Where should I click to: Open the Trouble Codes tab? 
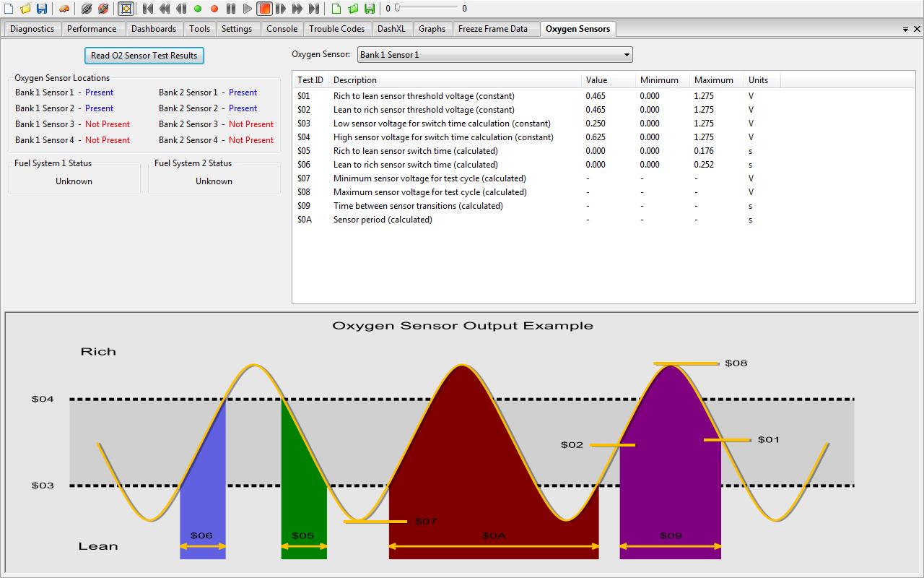pyautogui.click(x=337, y=29)
